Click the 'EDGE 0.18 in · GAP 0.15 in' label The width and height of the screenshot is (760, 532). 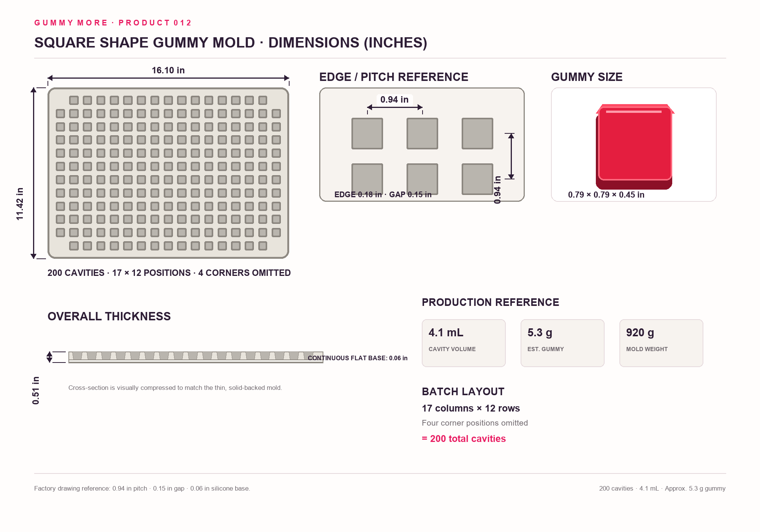pyautogui.click(x=383, y=195)
